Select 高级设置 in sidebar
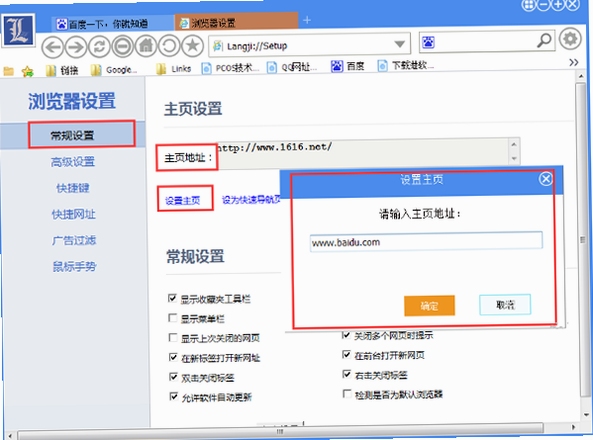This screenshot has height=440, width=593. pyautogui.click(x=73, y=162)
